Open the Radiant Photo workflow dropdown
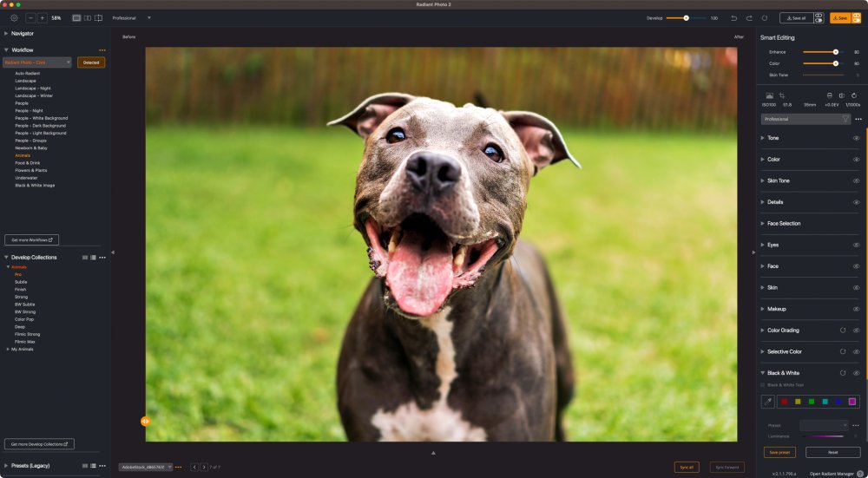 tap(37, 62)
